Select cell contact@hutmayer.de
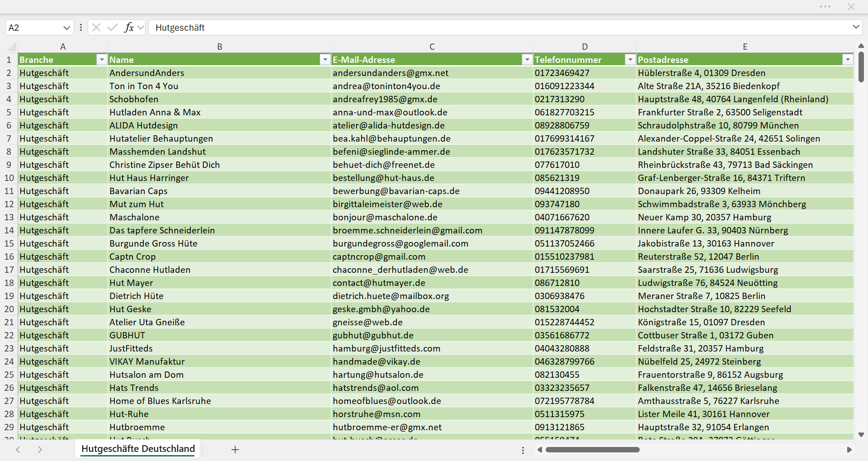 click(x=432, y=283)
